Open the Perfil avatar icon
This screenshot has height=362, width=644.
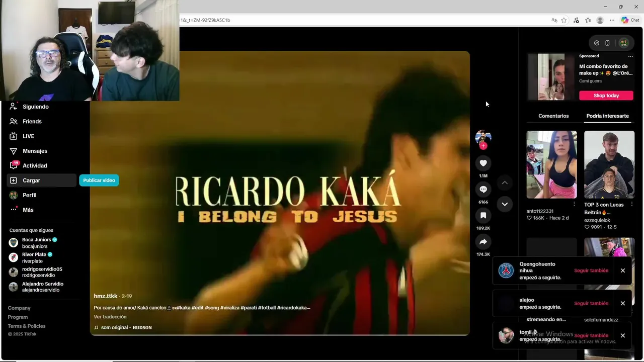pyautogui.click(x=14, y=195)
